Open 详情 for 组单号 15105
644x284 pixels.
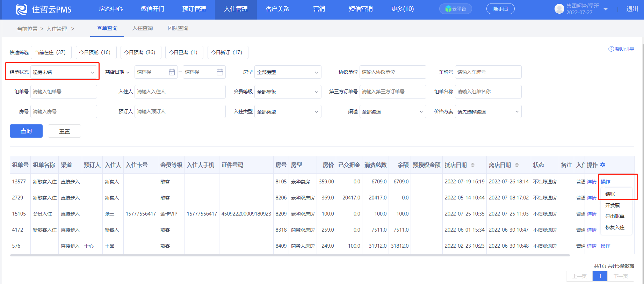(592, 214)
